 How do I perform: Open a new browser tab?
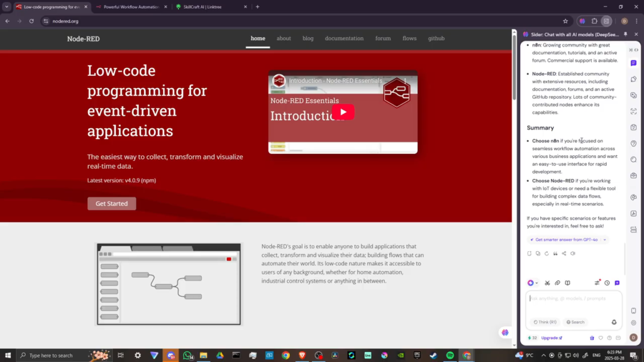pyautogui.click(x=257, y=7)
